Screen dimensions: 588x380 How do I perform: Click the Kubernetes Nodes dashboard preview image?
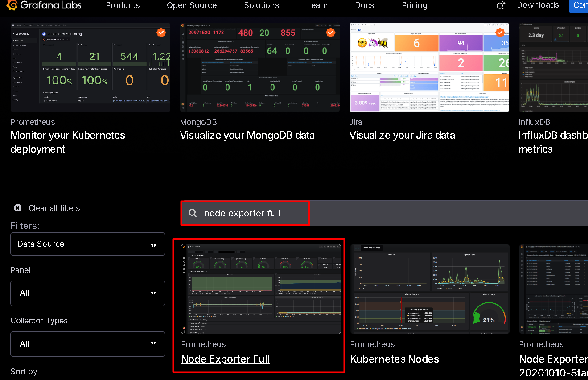[x=430, y=289]
